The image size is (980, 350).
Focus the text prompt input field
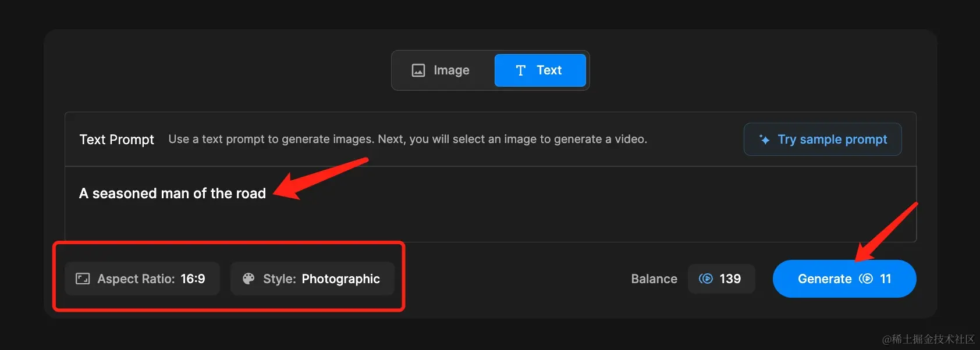[x=490, y=204]
